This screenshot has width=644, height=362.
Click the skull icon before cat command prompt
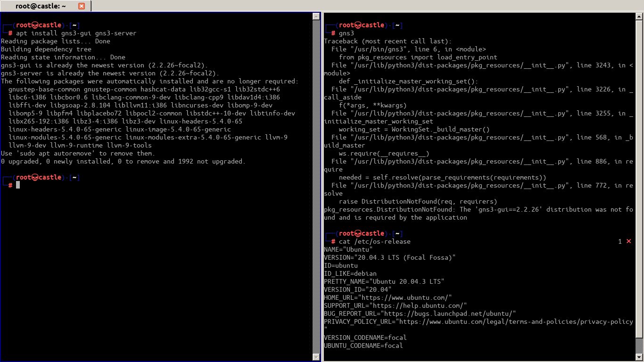[357, 233]
